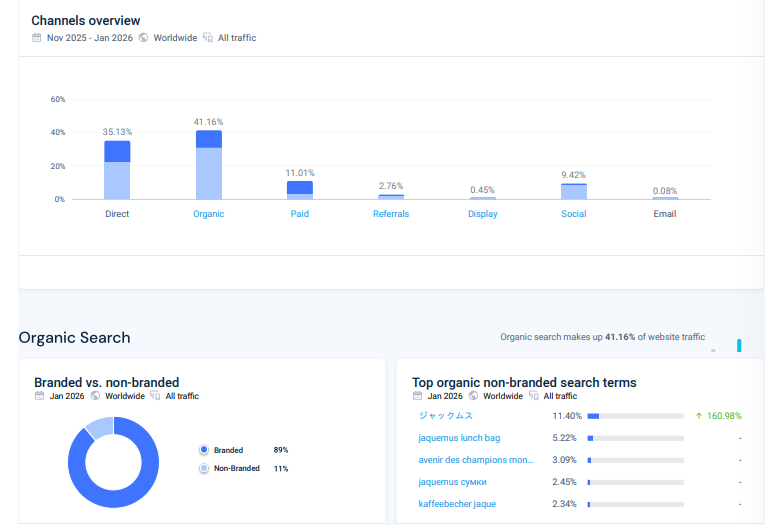The width and height of the screenshot is (780, 525).
Task: Click the globe icon beside Worldwide in Channels overview
Action: tap(144, 38)
